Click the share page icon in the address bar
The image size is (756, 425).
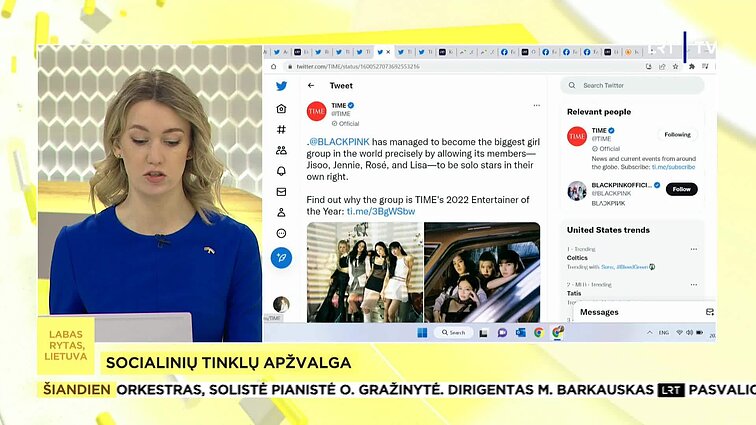click(662, 67)
